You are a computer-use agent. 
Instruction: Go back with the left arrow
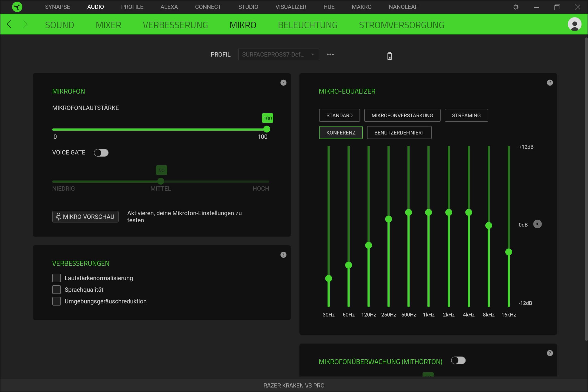click(9, 24)
